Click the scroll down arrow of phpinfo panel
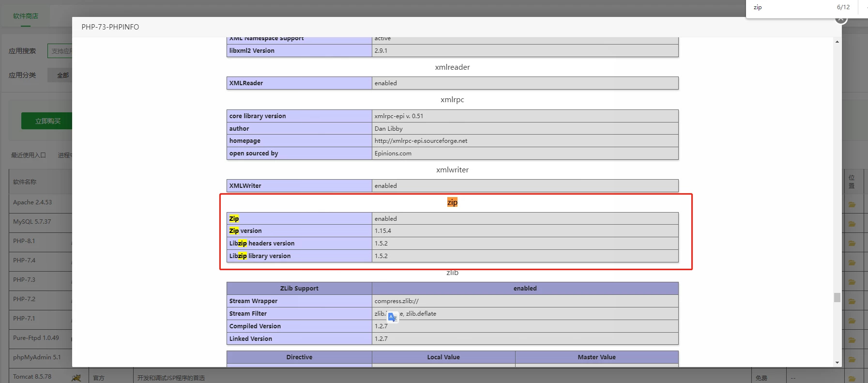Image resolution: width=868 pixels, height=383 pixels. pos(837,363)
